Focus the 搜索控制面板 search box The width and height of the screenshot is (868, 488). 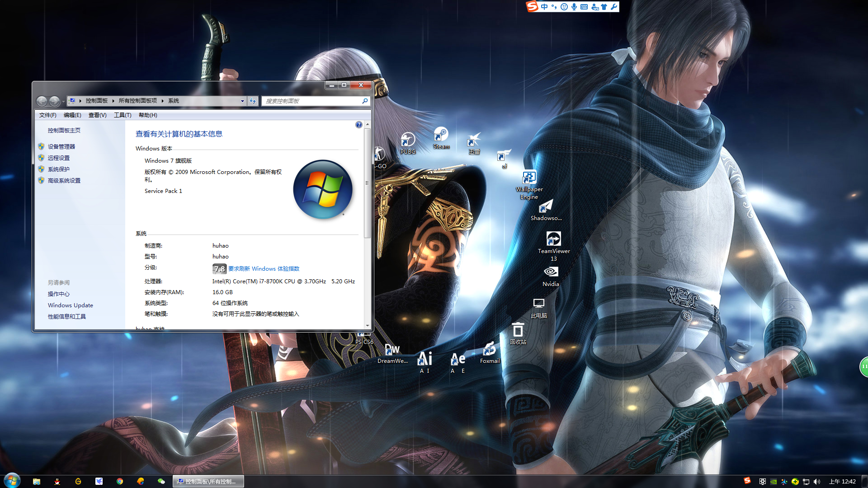[x=316, y=101]
